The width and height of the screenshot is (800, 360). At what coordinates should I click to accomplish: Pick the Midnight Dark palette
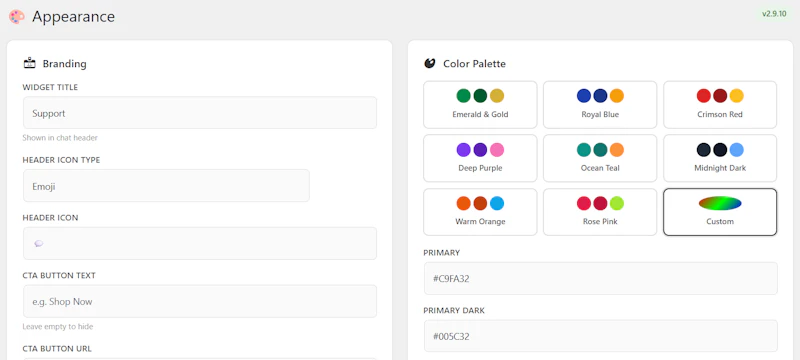tap(720, 158)
